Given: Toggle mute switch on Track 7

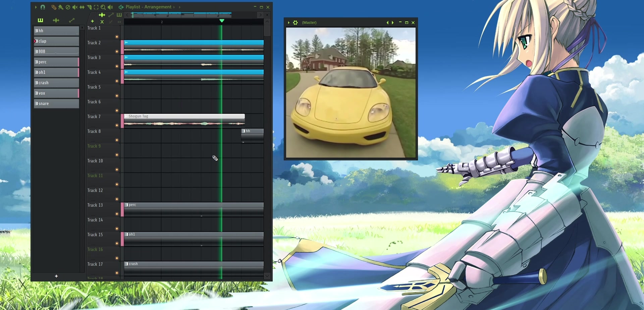Looking at the screenshot, I should tap(117, 125).
